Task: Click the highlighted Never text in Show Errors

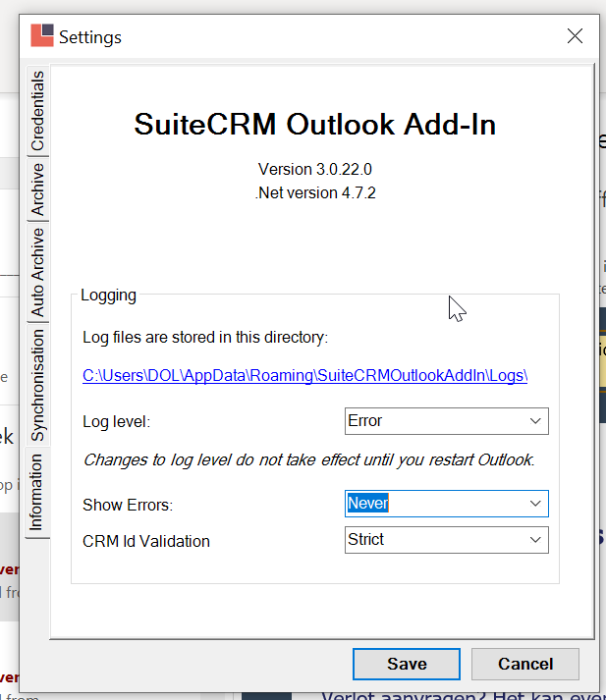Action: pyautogui.click(x=368, y=503)
